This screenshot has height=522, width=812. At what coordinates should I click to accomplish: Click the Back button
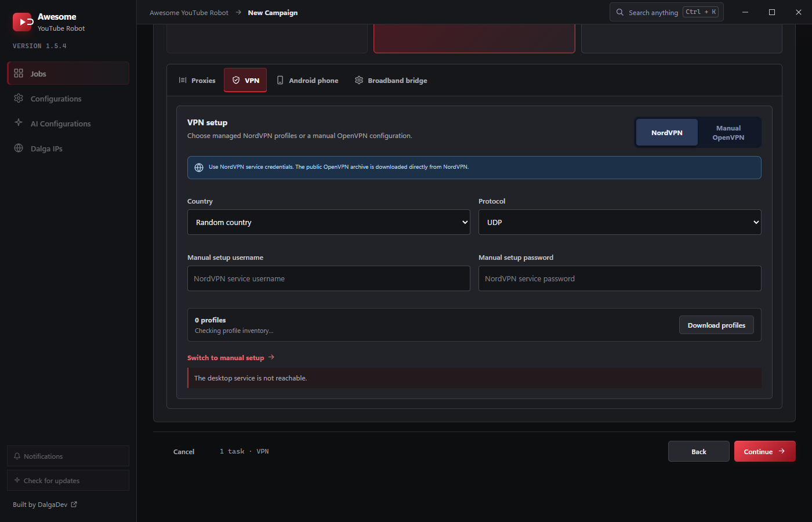pyautogui.click(x=699, y=451)
